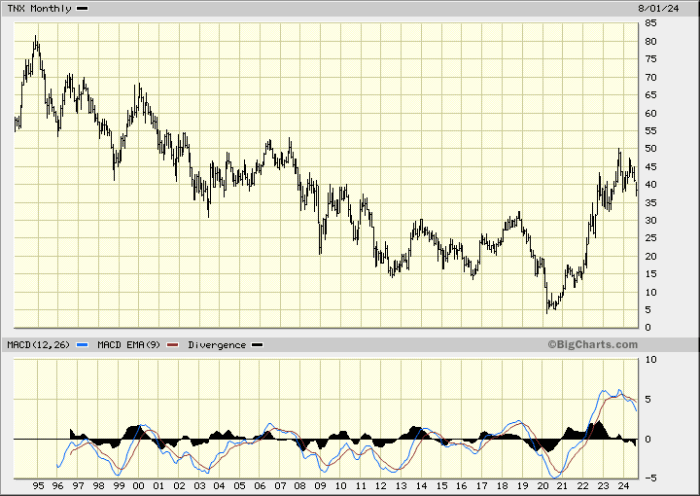Click the -5 value on MACD axis
The height and width of the screenshot is (496, 700).
[650, 477]
